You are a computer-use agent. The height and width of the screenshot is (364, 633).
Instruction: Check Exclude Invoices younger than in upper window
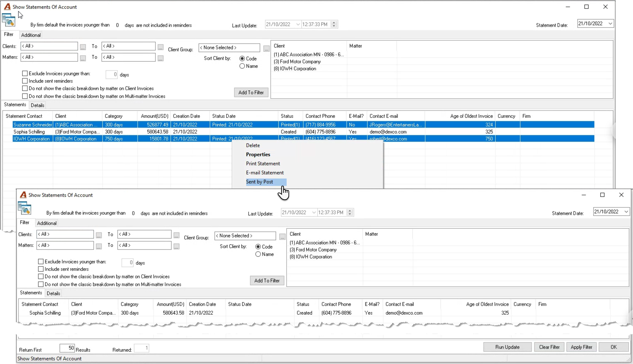pyautogui.click(x=25, y=73)
